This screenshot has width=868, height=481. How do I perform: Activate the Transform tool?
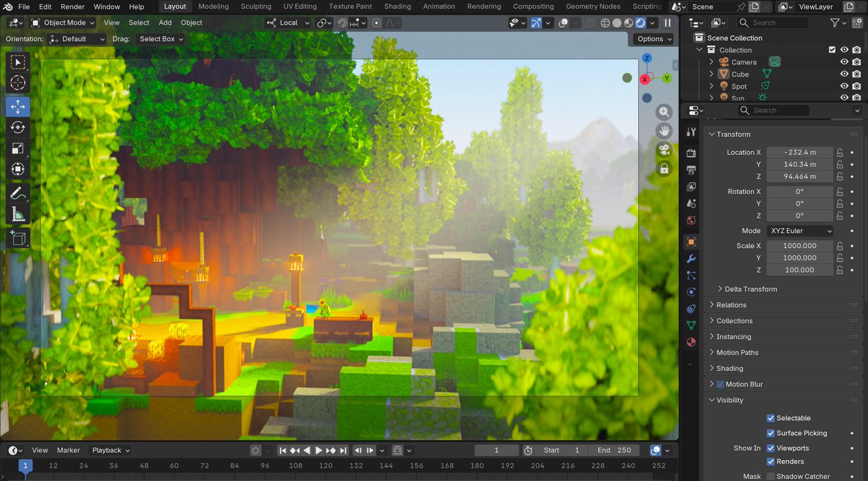pyautogui.click(x=18, y=169)
